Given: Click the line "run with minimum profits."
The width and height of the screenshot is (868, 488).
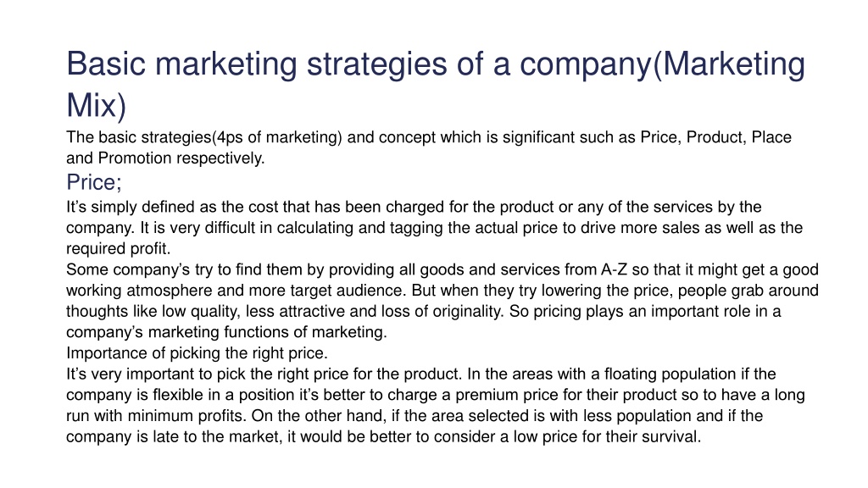Looking at the screenshot, I should [x=415, y=416].
